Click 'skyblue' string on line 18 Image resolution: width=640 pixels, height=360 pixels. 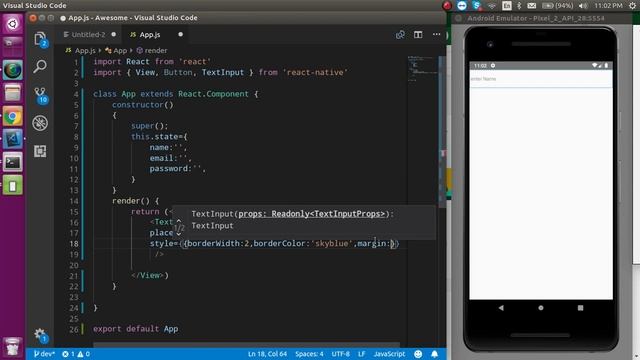click(332, 244)
